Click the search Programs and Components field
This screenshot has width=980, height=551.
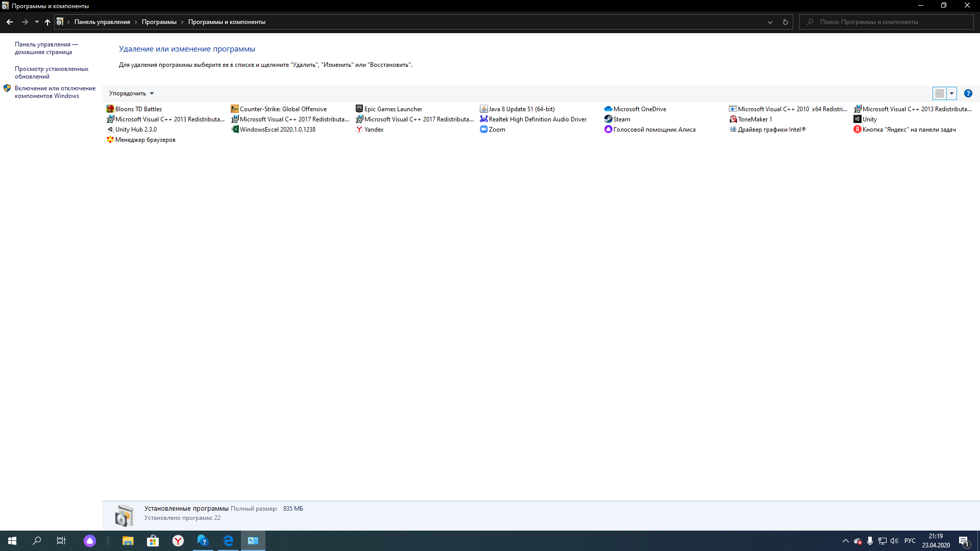point(887,22)
